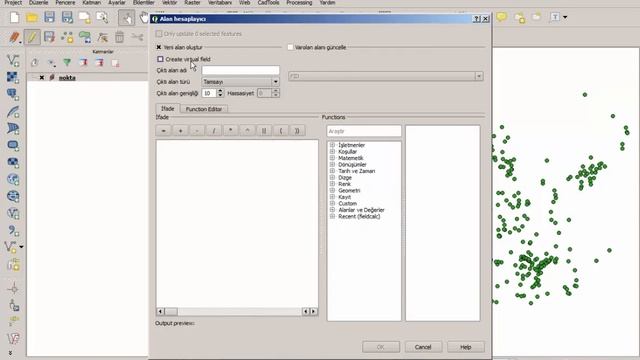Expand the Tarih ve Zaman group
This screenshot has width=640, height=360.
tap(332, 171)
